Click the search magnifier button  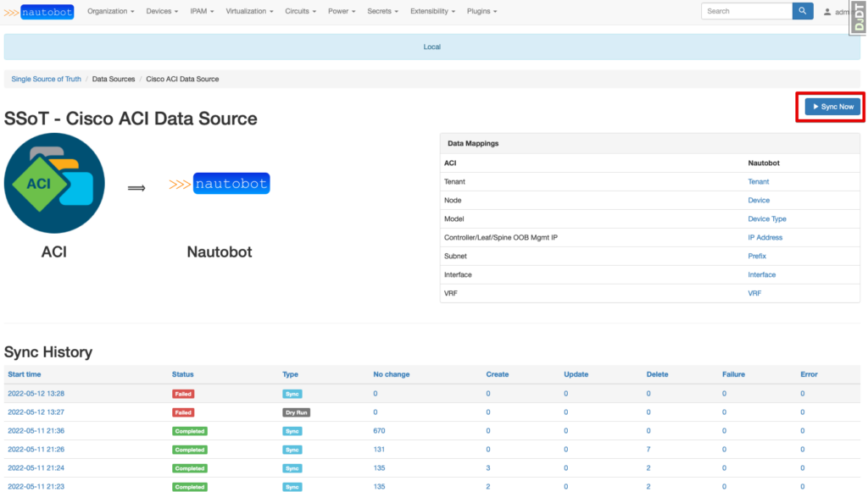pyautogui.click(x=803, y=11)
